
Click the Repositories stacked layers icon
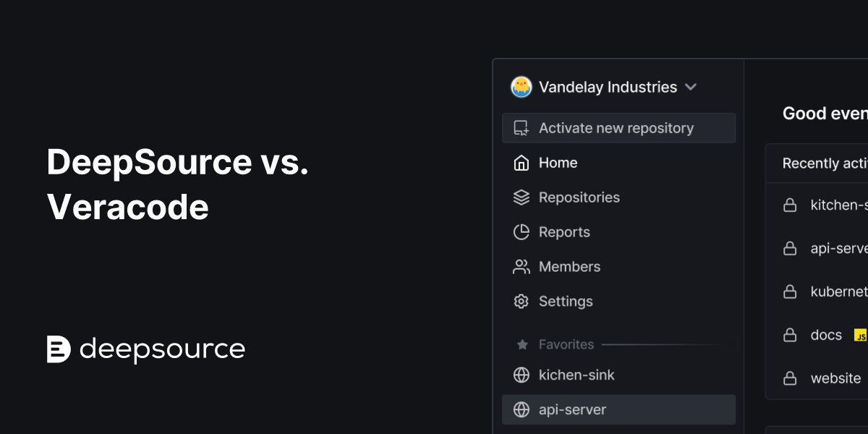point(521,197)
